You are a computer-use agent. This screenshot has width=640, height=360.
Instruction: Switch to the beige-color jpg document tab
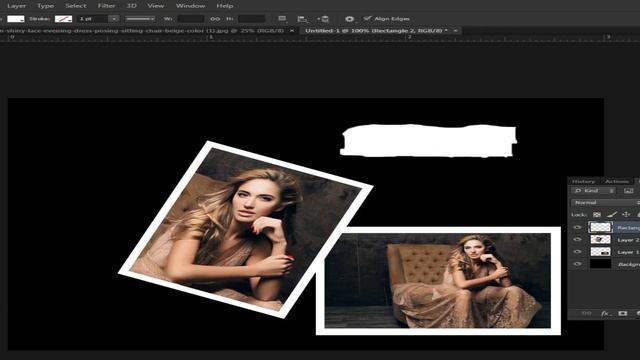tap(141, 31)
